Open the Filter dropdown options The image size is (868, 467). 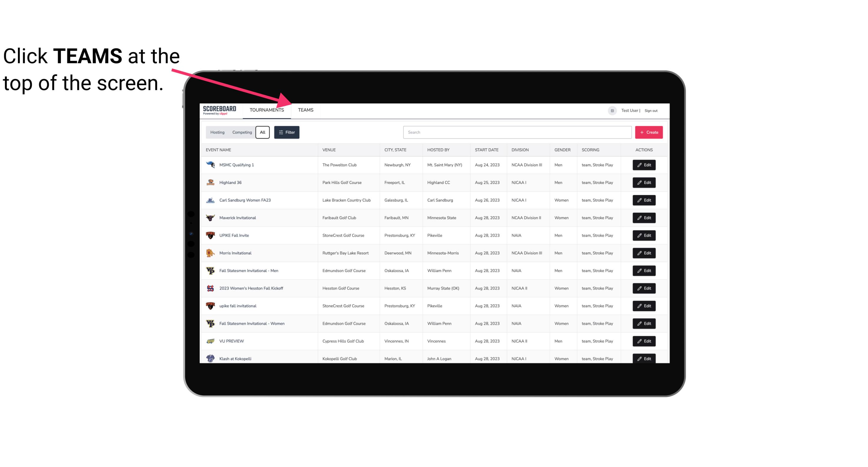tap(287, 132)
